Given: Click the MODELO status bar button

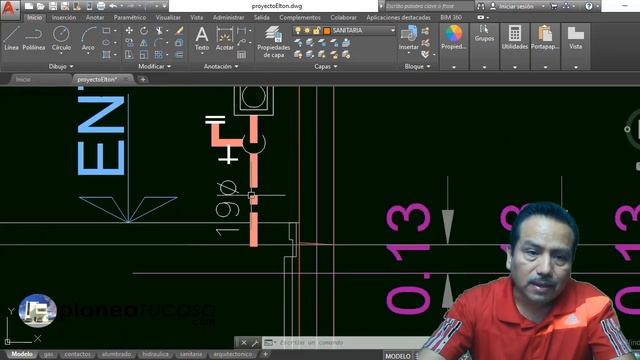Looking at the screenshot, I should [398, 356].
